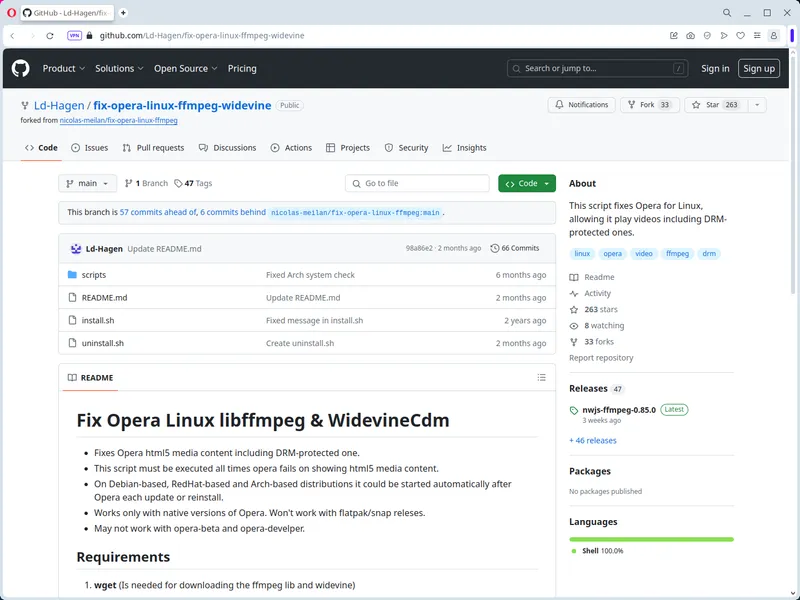View commit history via the 66 Commits icon
The width and height of the screenshot is (800, 600).
(492, 248)
